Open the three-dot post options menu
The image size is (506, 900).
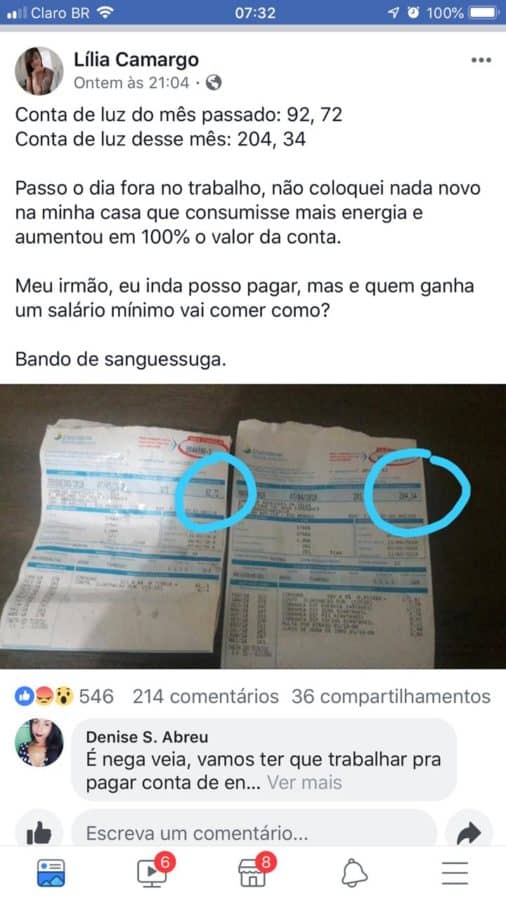[x=481, y=60]
